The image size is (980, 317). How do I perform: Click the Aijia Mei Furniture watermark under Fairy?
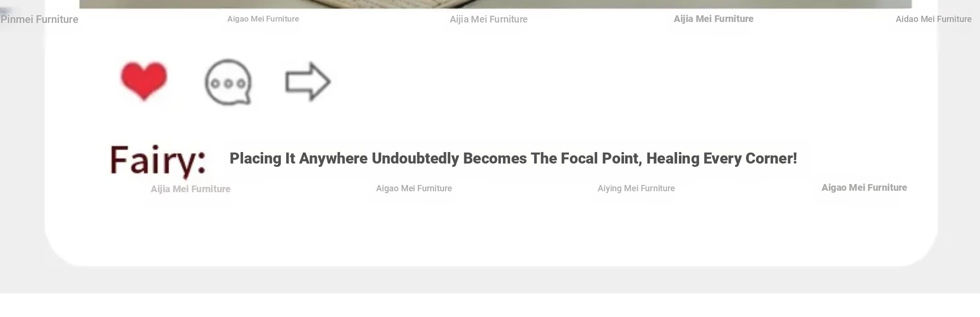(190, 189)
